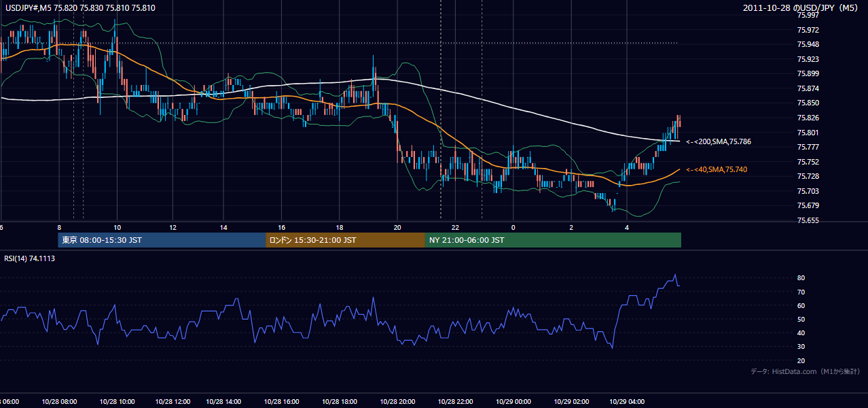Click the 75.703 price axis label
The width and height of the screenshot is (868, 408).
click(x=808, y=191)
